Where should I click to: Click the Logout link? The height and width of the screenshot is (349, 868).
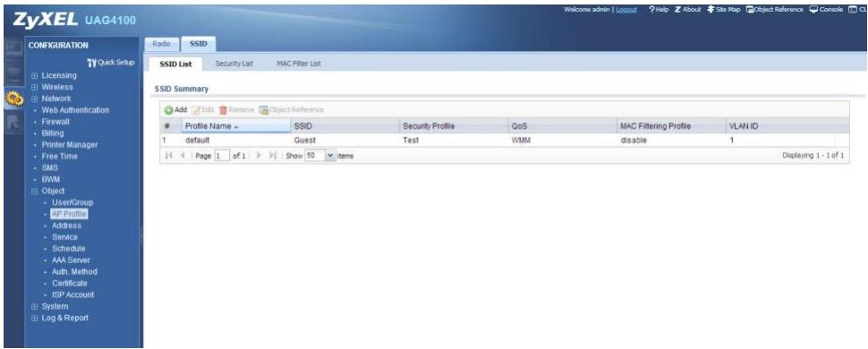(626, 10)
